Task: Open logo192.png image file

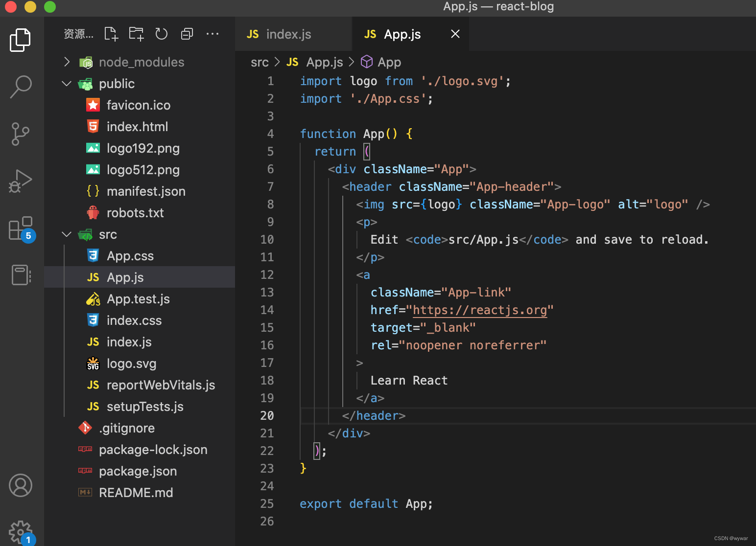Action: click(x=140, y=148)
